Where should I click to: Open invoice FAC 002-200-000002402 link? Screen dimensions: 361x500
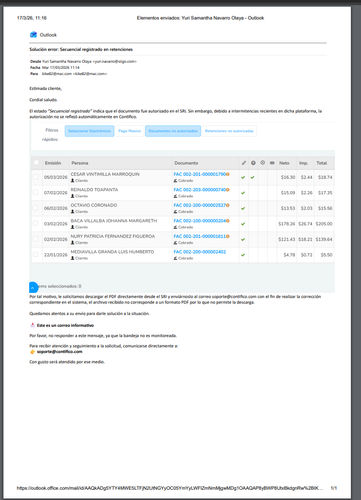[200, 252]
